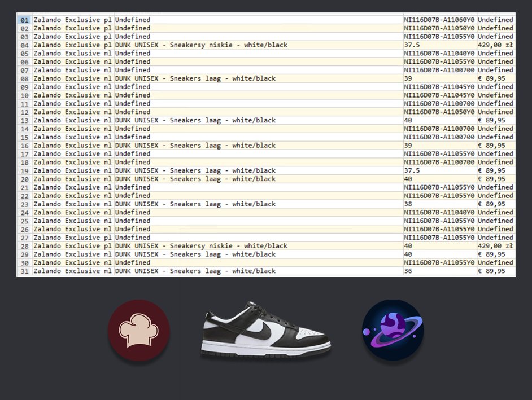Click SKU NI116D07B-A11060Y0 in row 01
This screenshot has height=400, width=532.
439,20
